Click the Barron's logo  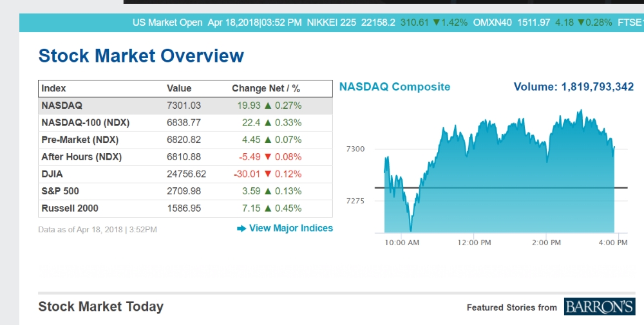(x=600, y=307)
